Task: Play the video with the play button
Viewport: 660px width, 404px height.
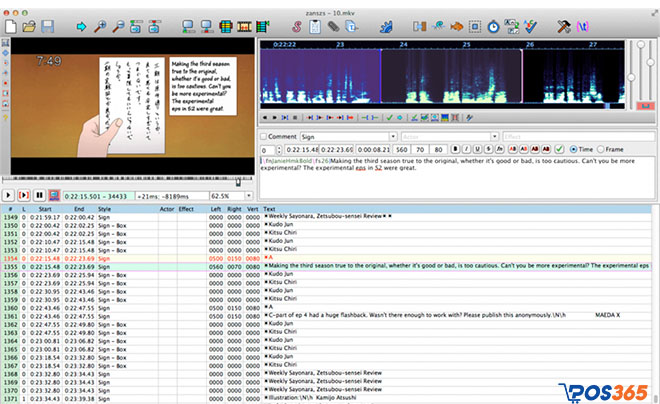Action: click(x=10, y=195)
